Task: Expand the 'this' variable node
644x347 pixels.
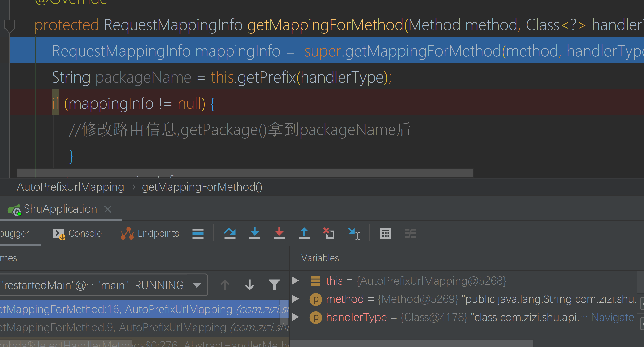Action: click(x=295, y=281)
